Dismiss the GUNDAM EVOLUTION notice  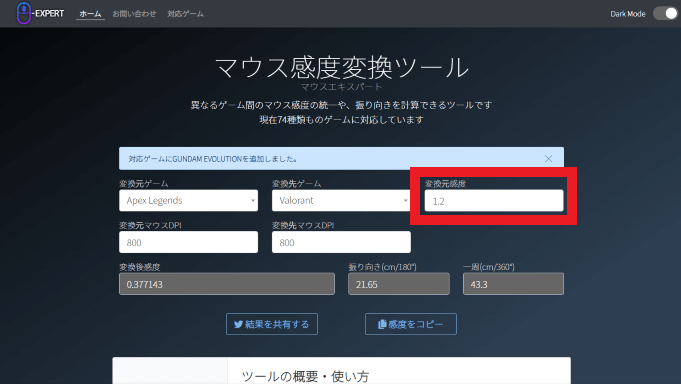point(549,159)
